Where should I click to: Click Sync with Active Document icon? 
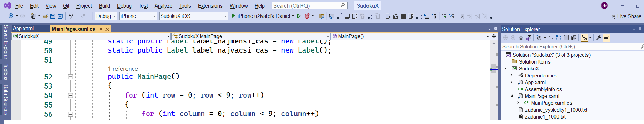point(551,38)
